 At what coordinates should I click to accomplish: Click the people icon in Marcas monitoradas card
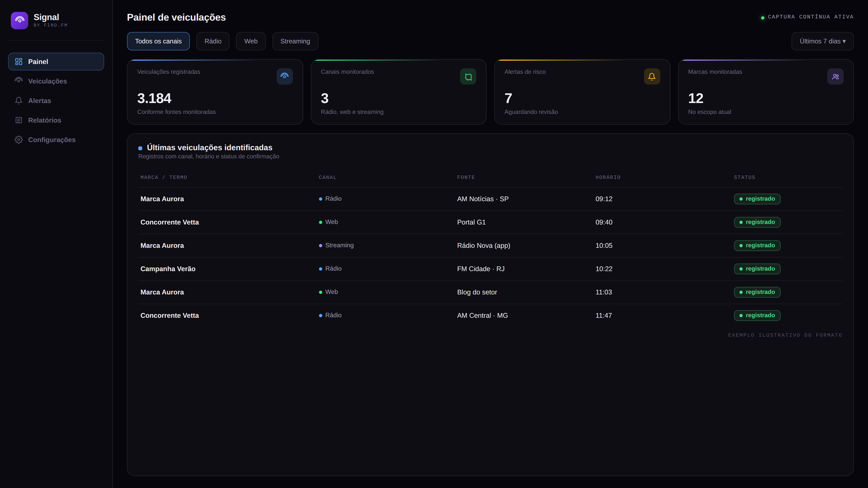[835, 76]
